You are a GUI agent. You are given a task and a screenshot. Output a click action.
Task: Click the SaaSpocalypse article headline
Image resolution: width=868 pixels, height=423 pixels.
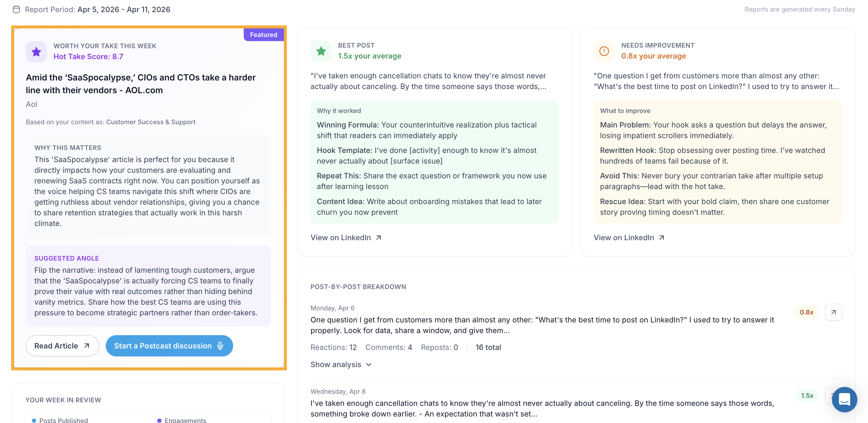point(141,84)
